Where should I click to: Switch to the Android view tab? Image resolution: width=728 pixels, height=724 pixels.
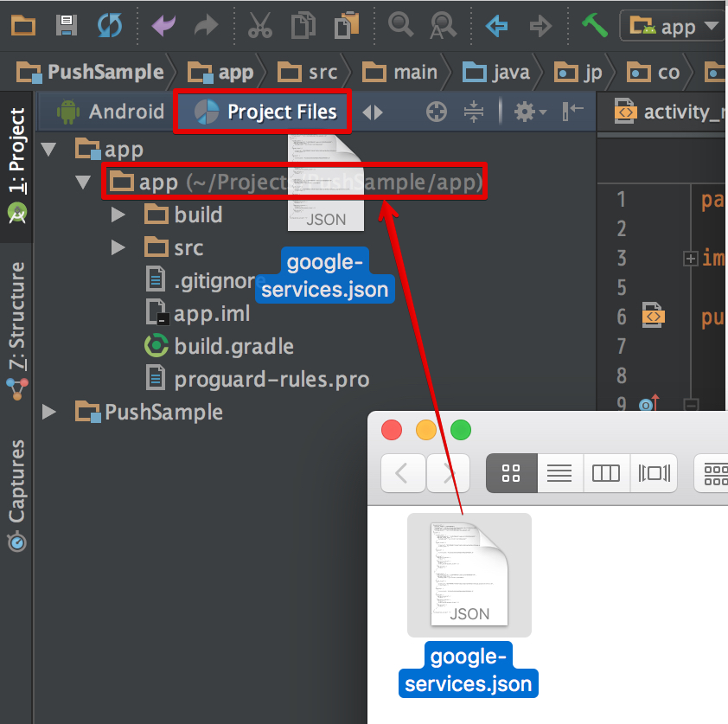110,112
